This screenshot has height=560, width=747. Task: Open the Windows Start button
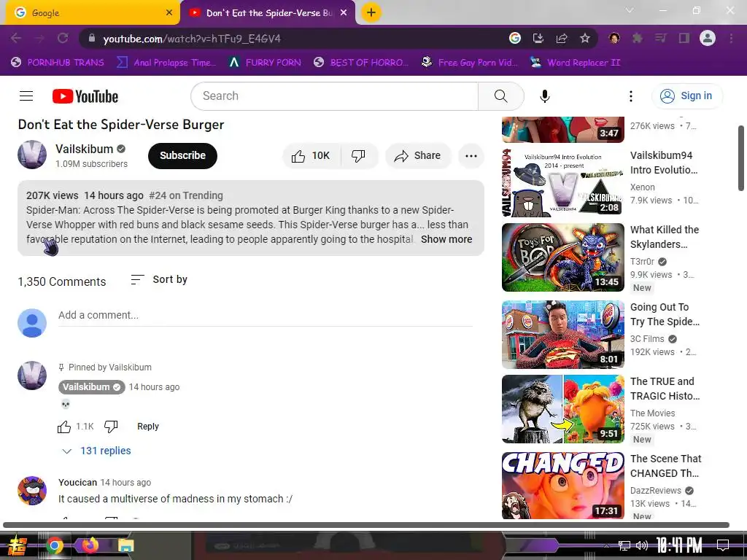click(x=17, y=545)
